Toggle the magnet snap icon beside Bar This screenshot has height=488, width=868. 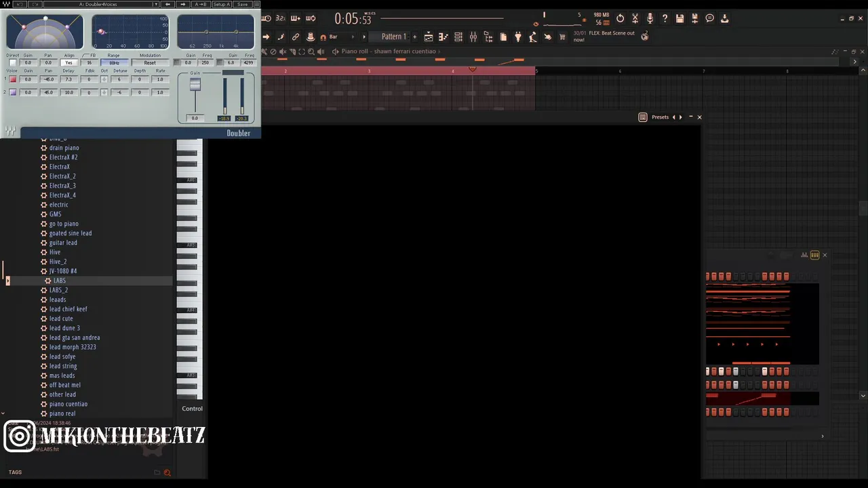click(323, 37)
